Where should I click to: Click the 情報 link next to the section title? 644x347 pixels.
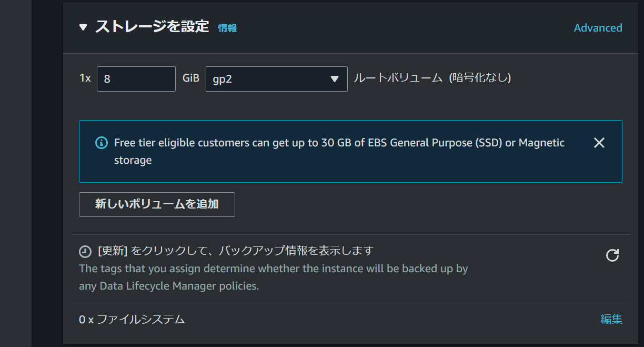coord(227,28)
